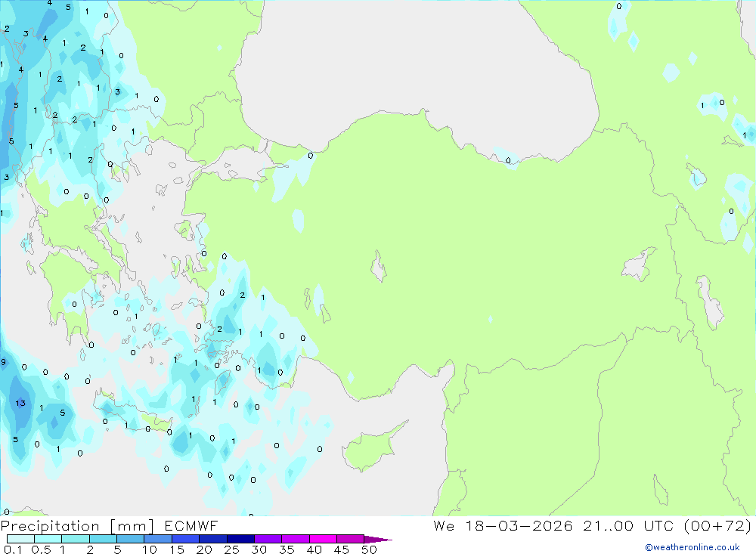
Task: Click the '30' legend scale label
Action: click(259, 549)
